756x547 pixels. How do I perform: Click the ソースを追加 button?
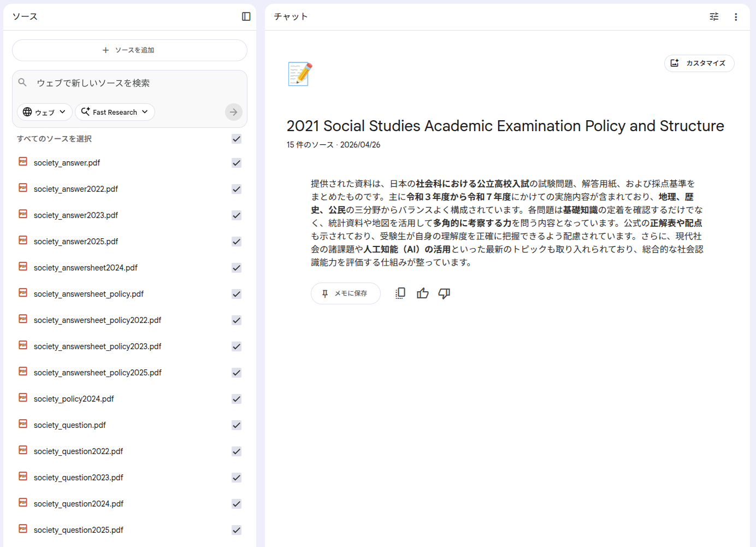pos(129,50)
